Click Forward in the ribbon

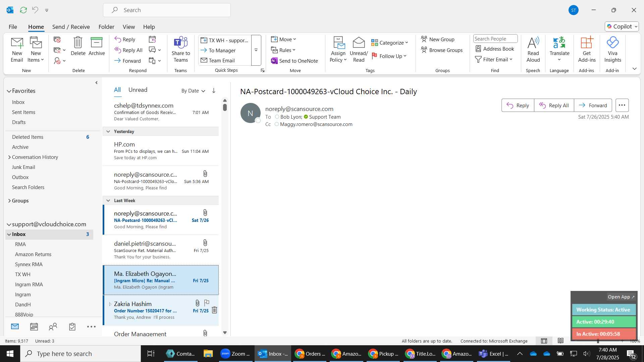coord(127,61)
